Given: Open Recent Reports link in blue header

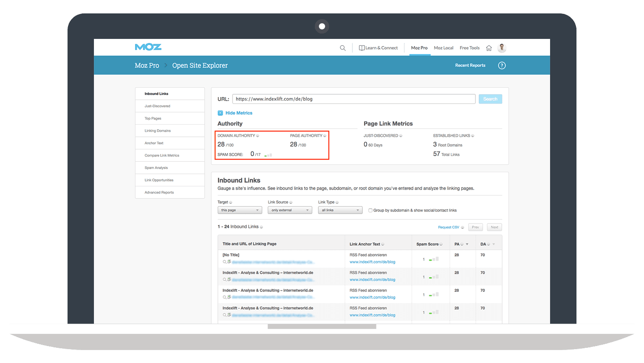Looking at the screenshot, I should point(470,65).
